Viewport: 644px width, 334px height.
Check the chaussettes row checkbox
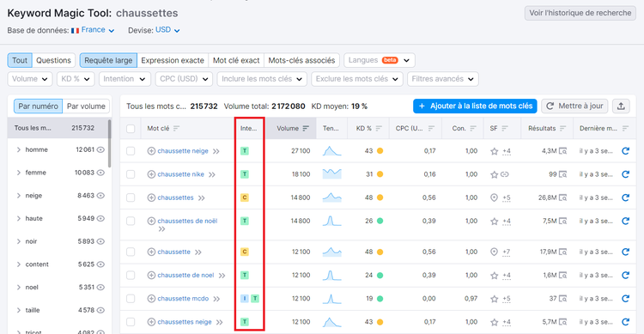(x=131, y=197)
